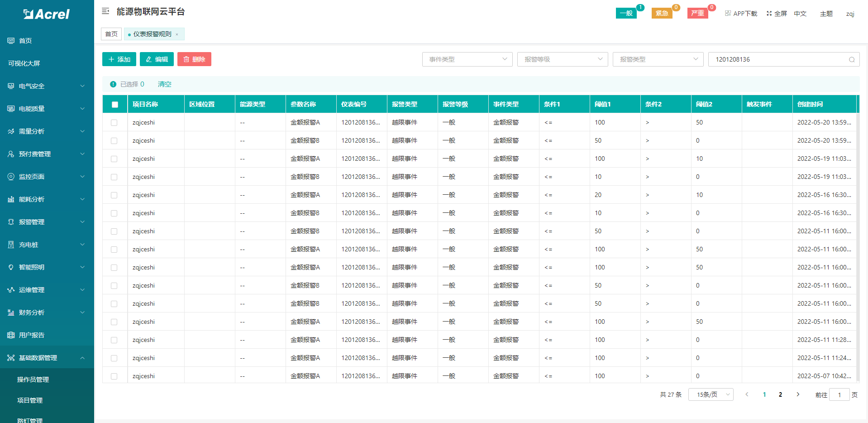
Task: Click the 添加 button
Action: point(119,59)
